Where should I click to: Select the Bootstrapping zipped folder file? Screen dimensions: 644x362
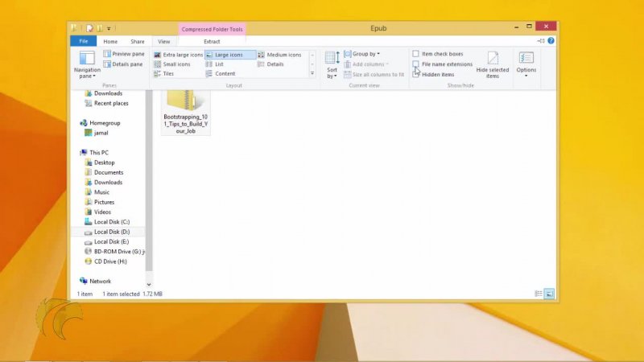point(185,111)
